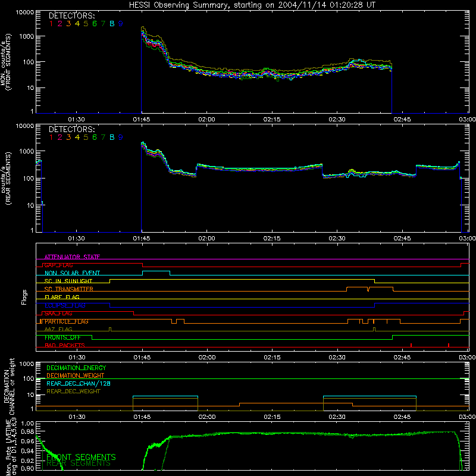Click the ATTENUATOR_STATE flag label
Viewport: 476px width, 476px height.
click(x=72, y=257)
